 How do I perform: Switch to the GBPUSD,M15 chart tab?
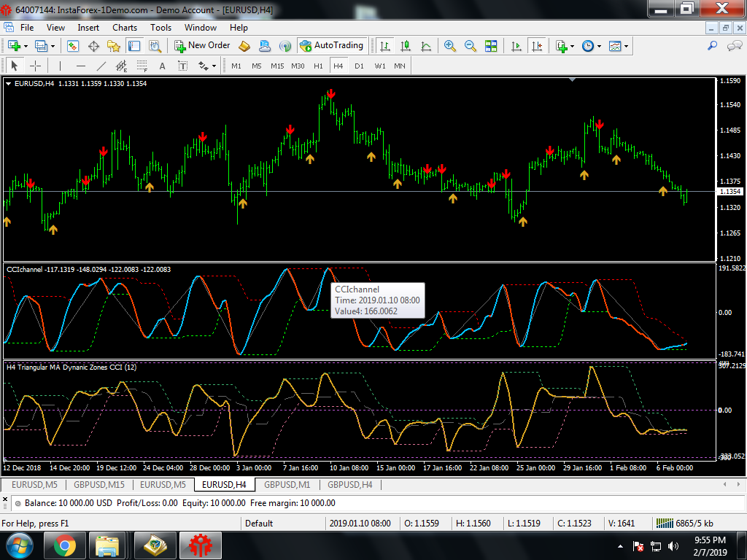[98, 484]
